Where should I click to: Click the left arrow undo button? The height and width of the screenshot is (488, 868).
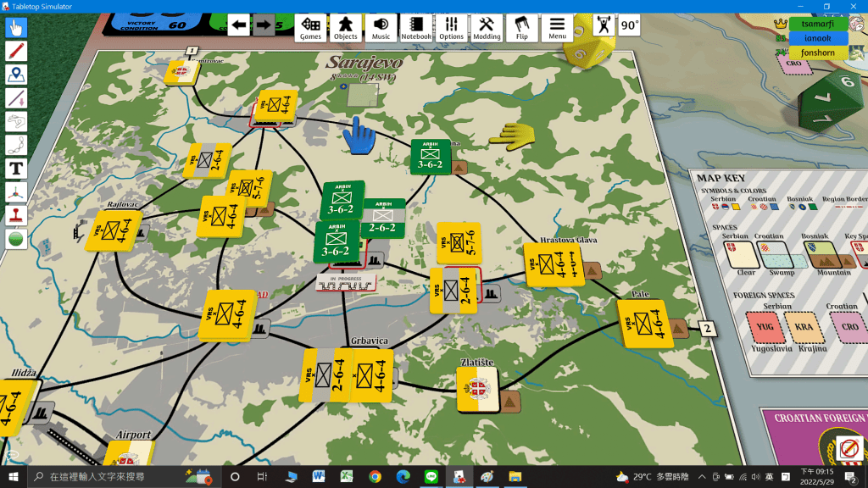pos(238,25)
